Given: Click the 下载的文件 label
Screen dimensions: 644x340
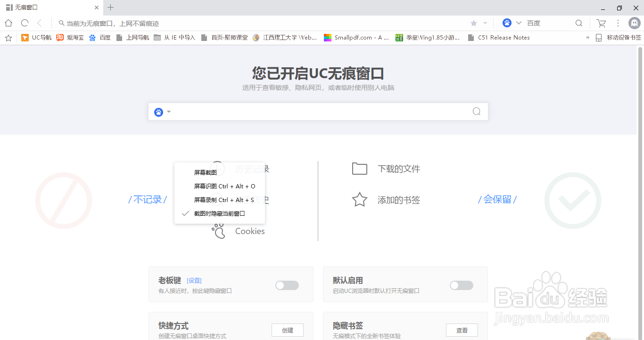Looking at the screenshot, I should tap(399, 169).
